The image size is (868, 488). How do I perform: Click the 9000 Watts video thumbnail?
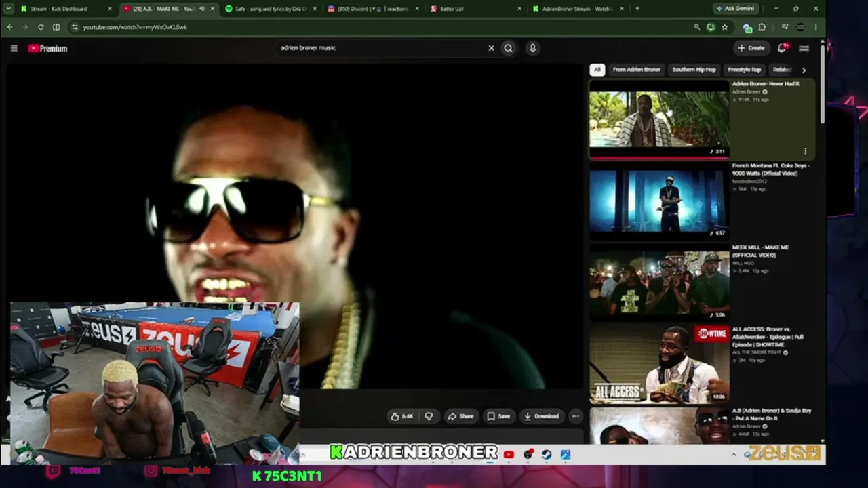coord(659,201)
